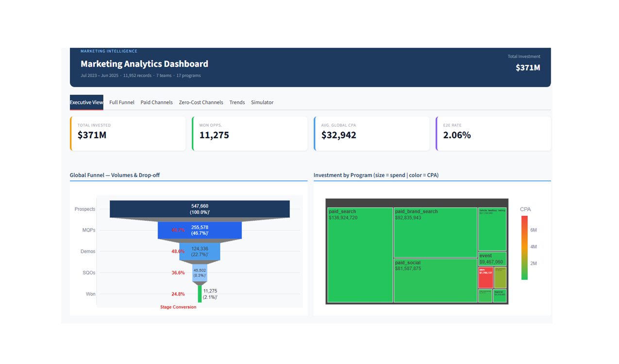This screenshot has height=364, width=619.
Task: Click the E2E Rate 2.06% card
Action: pyautogui.click(x=493, y=133)
